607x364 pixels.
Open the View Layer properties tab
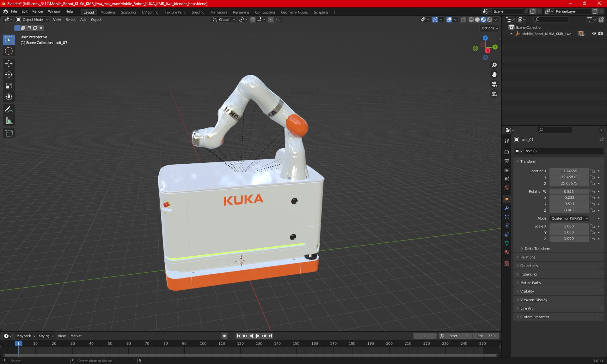(507, 170)
